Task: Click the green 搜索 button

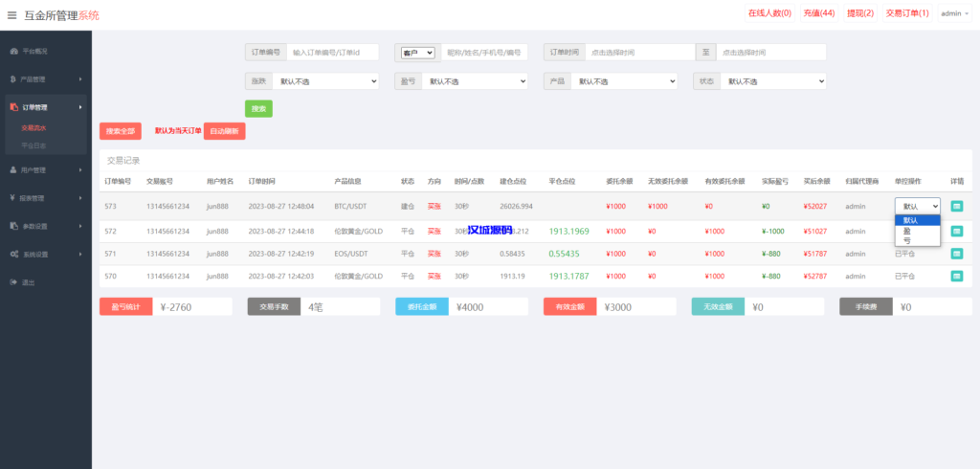Action: tap(258, 109)
